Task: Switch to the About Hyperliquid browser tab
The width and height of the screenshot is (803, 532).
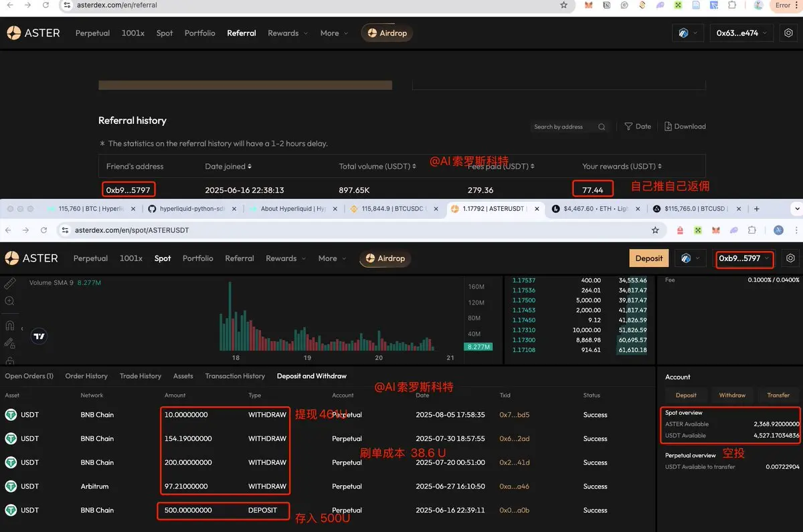Action: click(x=293, y=209)
